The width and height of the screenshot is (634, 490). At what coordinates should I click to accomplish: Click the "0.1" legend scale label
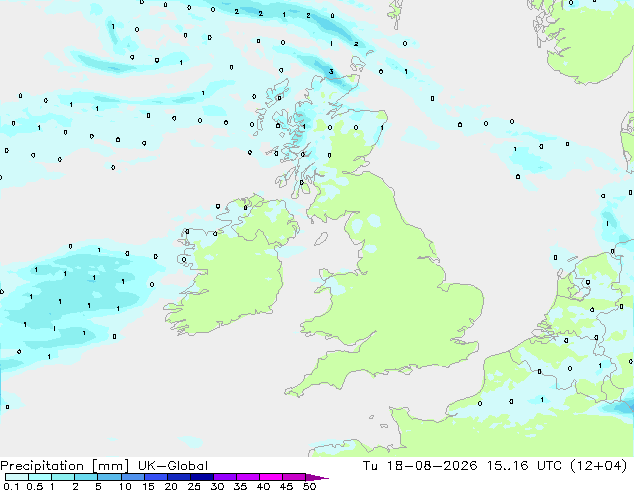coord(11,486)
